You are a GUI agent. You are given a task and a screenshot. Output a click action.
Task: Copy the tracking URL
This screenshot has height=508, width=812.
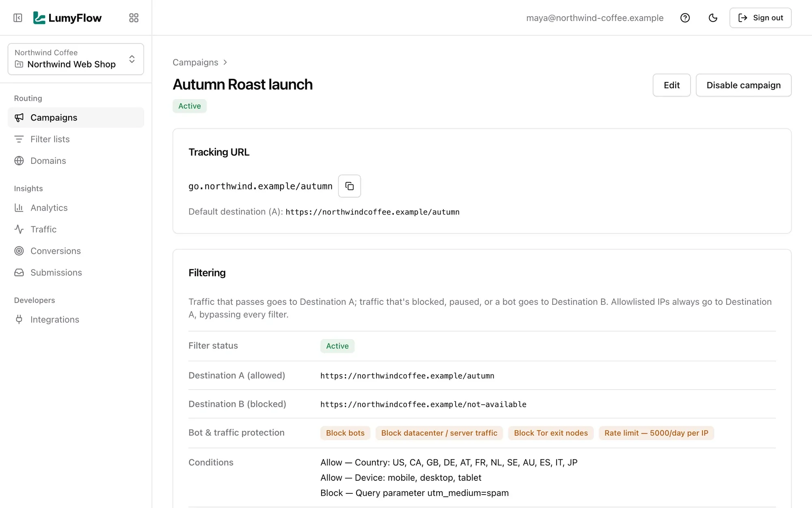[350, 186]
